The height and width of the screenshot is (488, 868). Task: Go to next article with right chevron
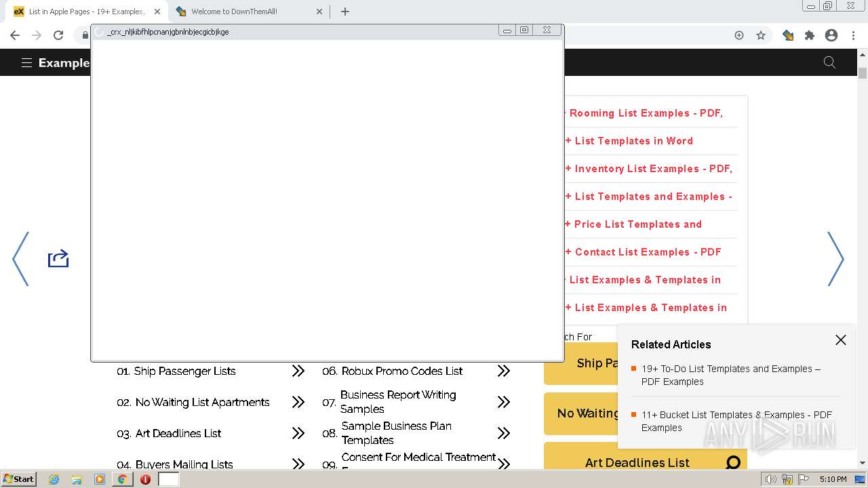[x=835, y=259]
